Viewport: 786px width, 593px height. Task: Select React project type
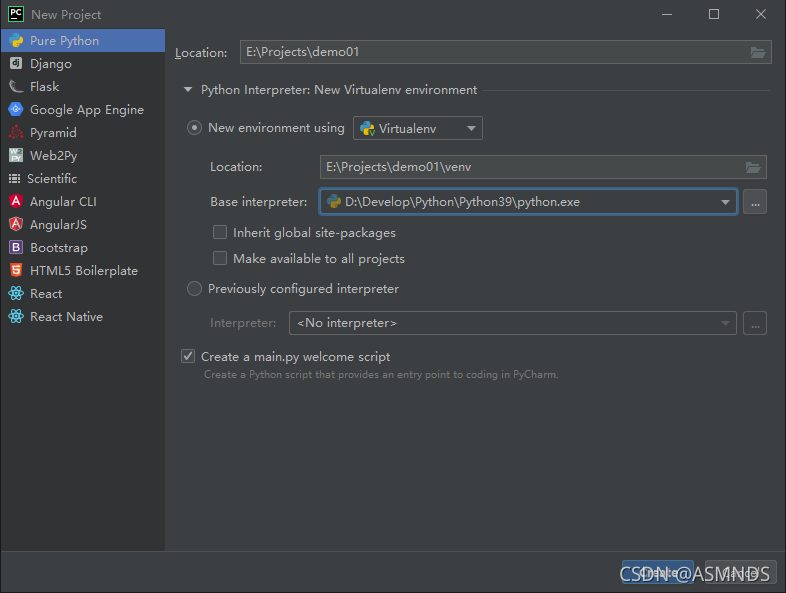click(83, 294)
